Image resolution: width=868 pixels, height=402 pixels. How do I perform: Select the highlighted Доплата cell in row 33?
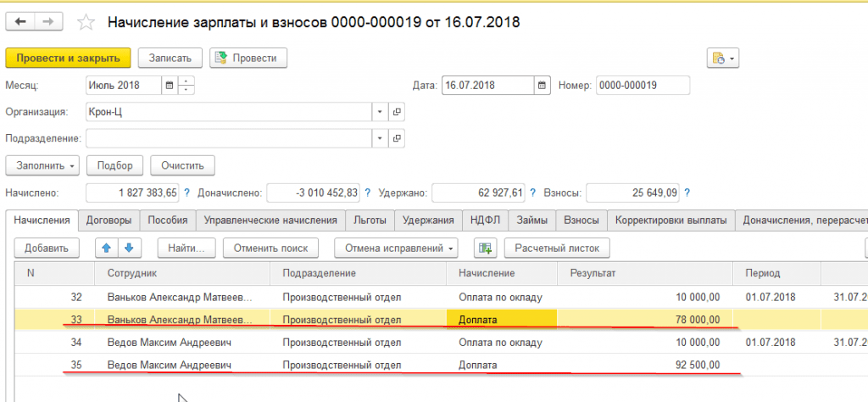(x=501, y=320)
